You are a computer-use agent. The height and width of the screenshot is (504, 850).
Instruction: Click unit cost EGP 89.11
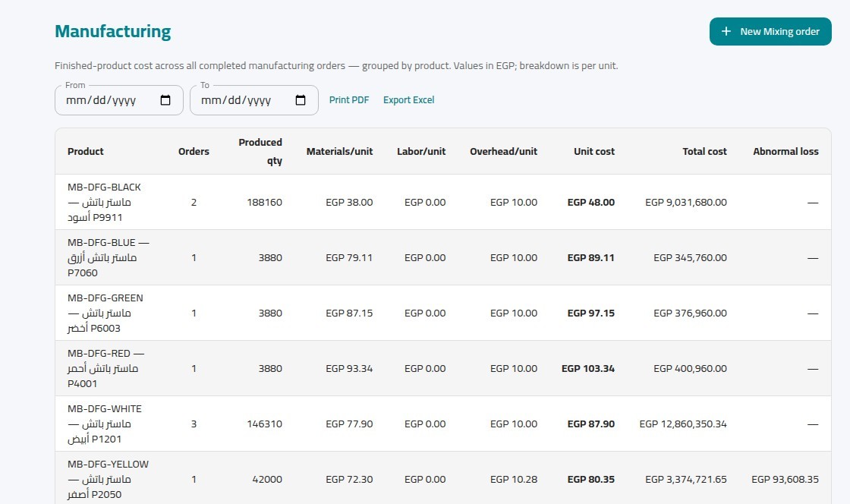tap(591, 257)
